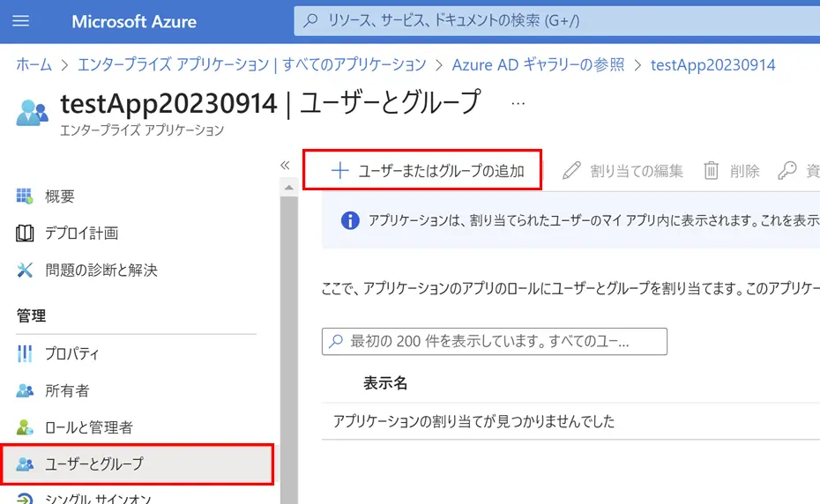
Task: Click the key credentials icon in toolbar
Action: click(787, 170)
